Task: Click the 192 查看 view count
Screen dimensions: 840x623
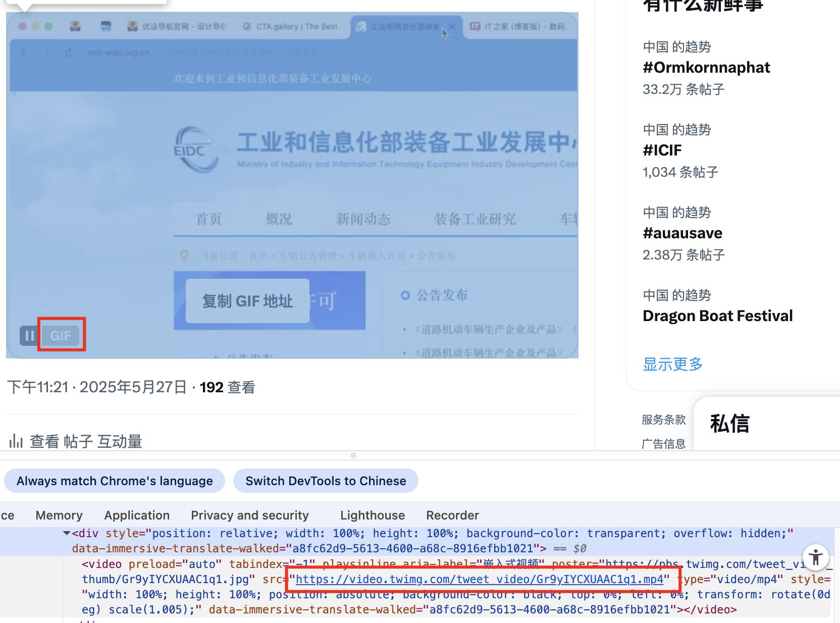Action: click(x=227, y=387)
